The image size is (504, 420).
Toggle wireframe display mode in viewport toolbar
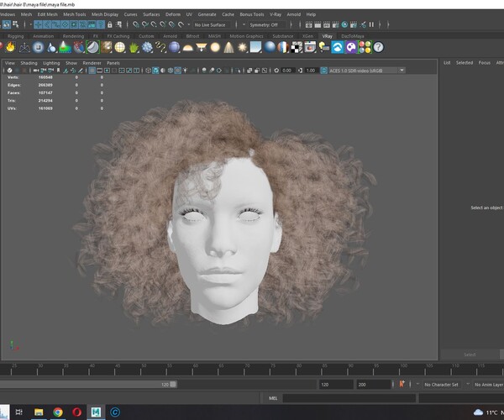(148, 71)
